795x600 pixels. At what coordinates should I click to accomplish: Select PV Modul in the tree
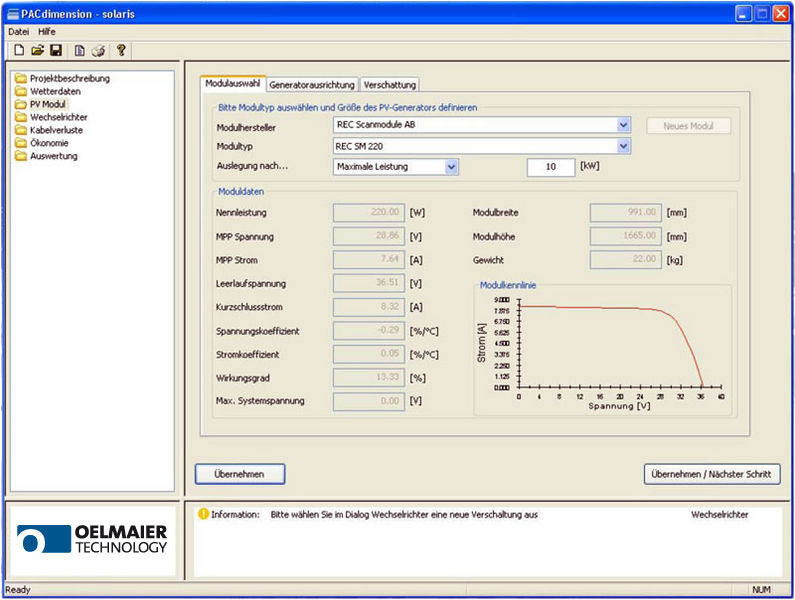pos(48,104)
